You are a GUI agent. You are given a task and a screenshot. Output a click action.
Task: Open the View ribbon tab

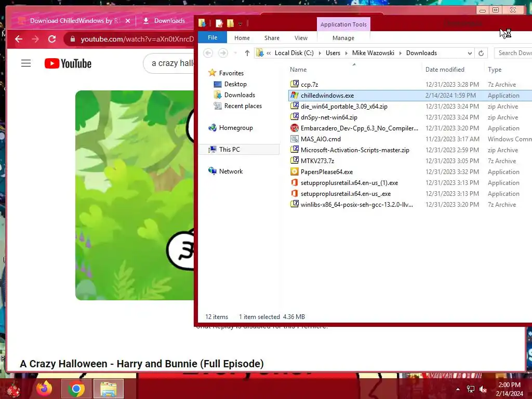point(301,38)
